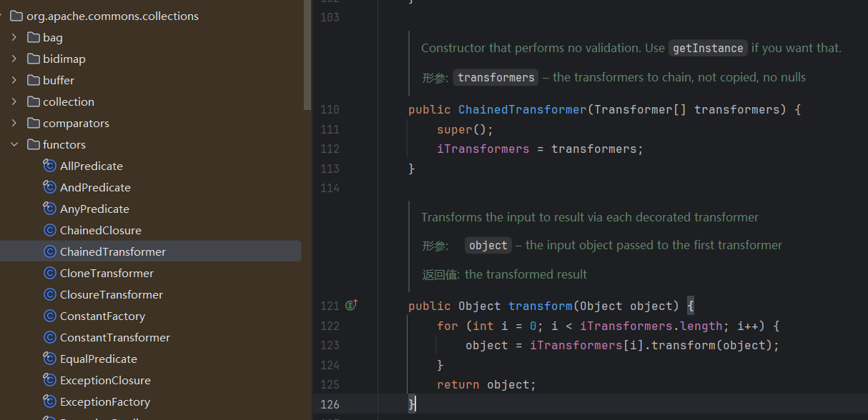Open CloneTransformer from the tree

tap(107, 274)
